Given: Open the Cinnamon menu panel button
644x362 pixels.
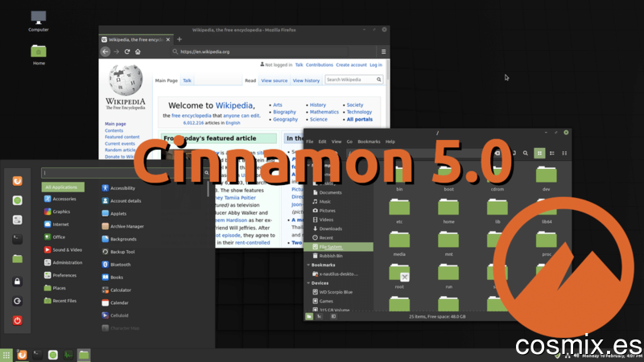Looking at the screenshot, I should pos(6,355).
